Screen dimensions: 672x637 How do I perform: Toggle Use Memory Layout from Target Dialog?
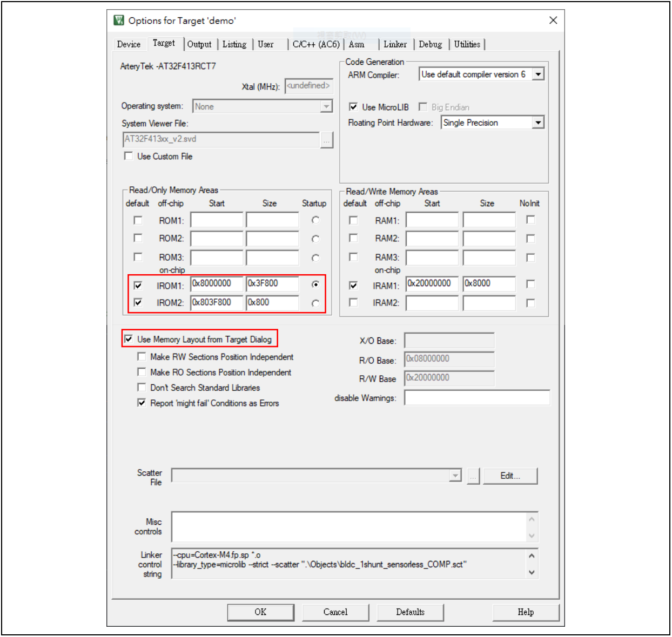click(x=129, y=339)
